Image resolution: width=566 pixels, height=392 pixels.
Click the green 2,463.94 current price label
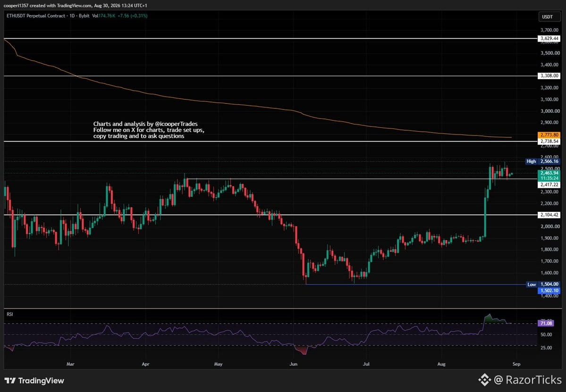tap(549, 173)
